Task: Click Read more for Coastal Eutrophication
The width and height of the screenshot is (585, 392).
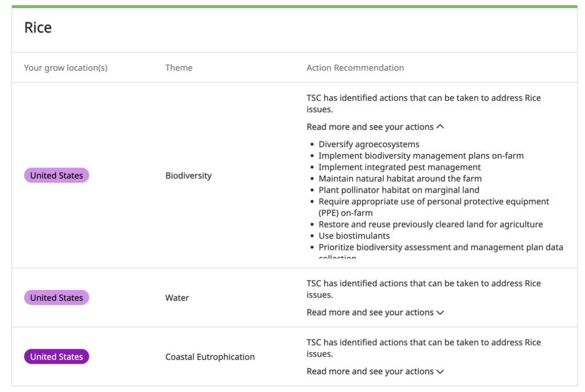Action: [x=370, y=371]
